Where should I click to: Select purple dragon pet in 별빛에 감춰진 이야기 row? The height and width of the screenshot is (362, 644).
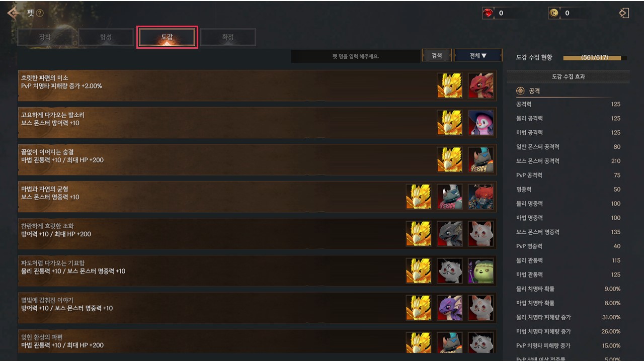point(450,308)
